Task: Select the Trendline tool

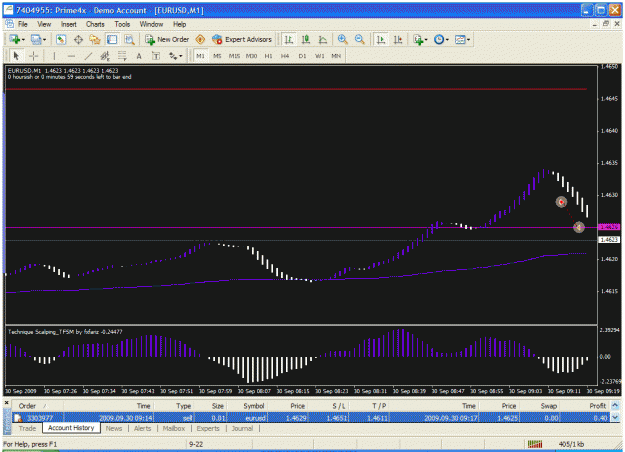Action: pyautogui.click(x=88, y=56)
